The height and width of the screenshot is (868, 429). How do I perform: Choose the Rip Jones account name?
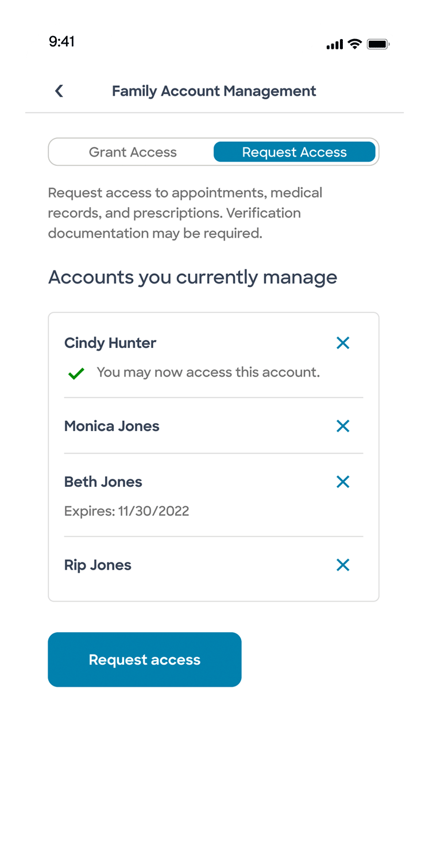[x=98, y=565]
